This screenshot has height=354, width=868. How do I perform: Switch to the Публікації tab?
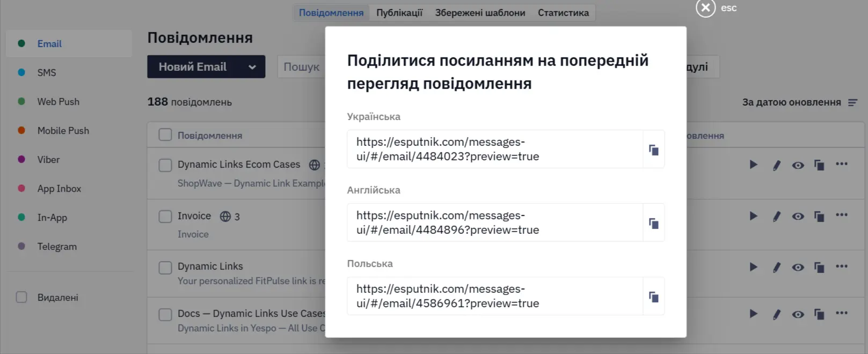pyautogui.click(x=399, y=13)
